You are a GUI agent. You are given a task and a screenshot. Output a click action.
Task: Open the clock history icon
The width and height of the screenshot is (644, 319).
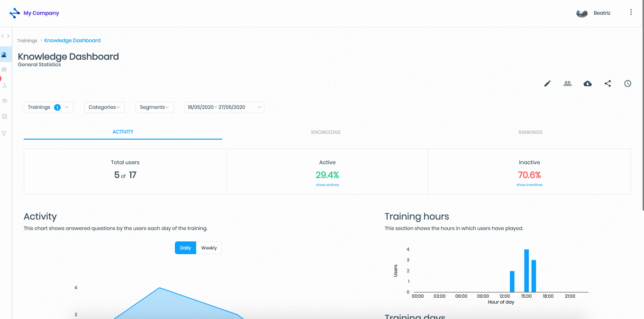628,84
